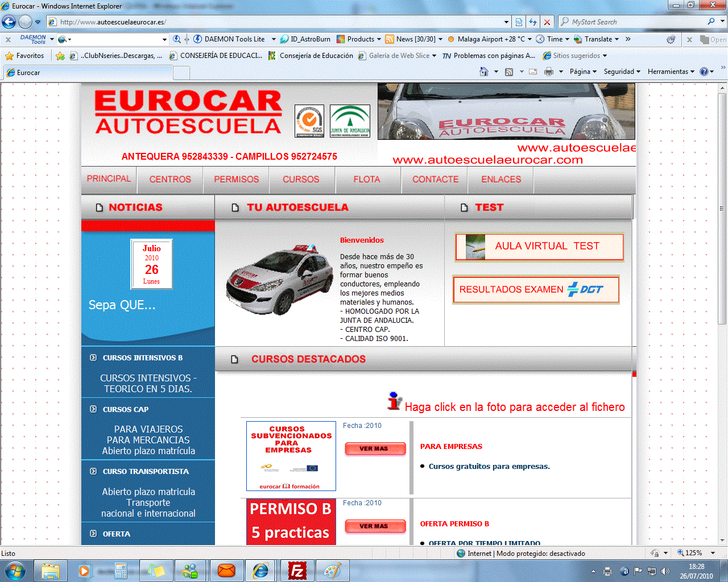728x582 pixels.
Task: Click the Windows Start orb
Action: [x=15, y=571]
